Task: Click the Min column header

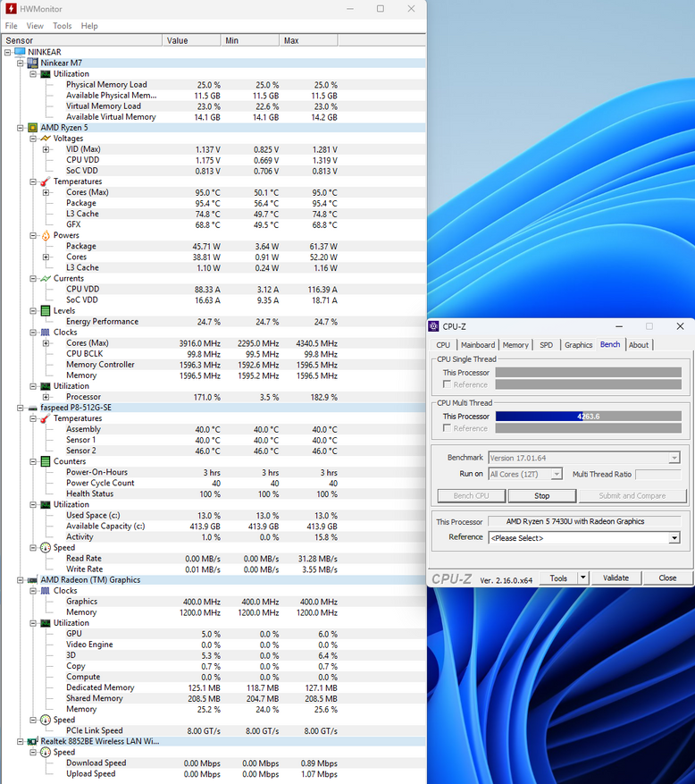Action: coord(250,40)
